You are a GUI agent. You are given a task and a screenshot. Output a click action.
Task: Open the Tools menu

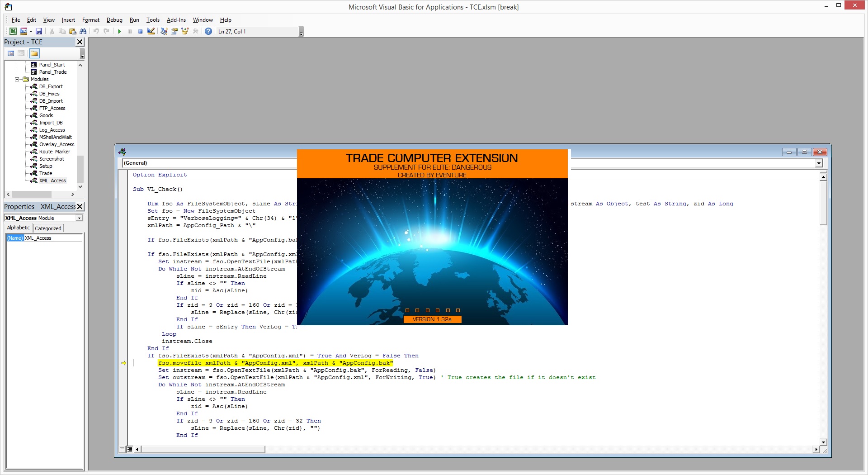click(x=153, y=20)
